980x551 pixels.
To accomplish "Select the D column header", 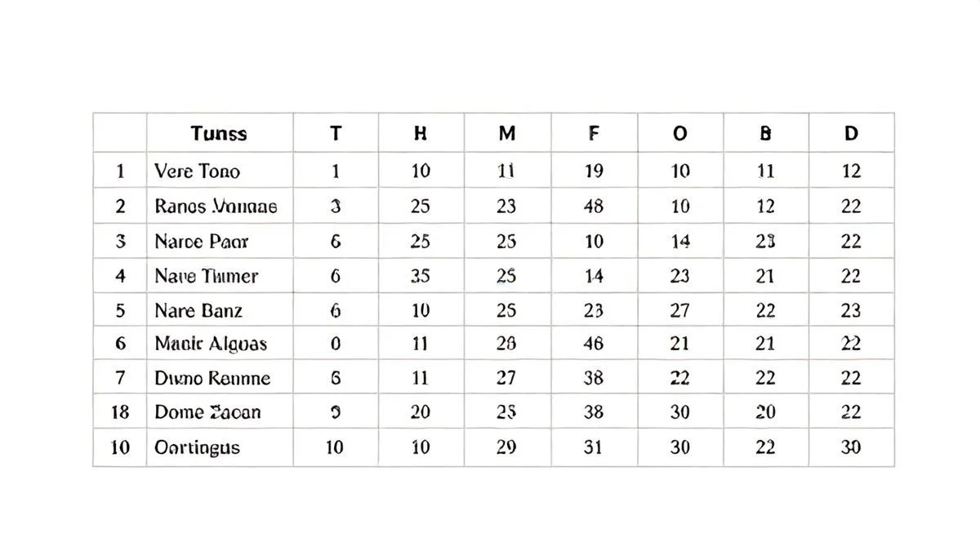I will (x=851, y=133).
